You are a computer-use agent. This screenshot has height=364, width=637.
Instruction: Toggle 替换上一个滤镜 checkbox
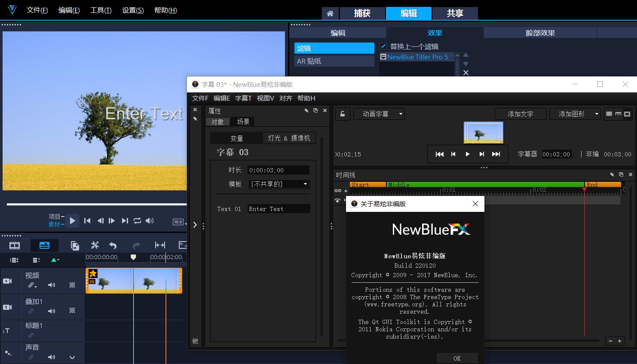pyautogui.click(x=383, y=46)
